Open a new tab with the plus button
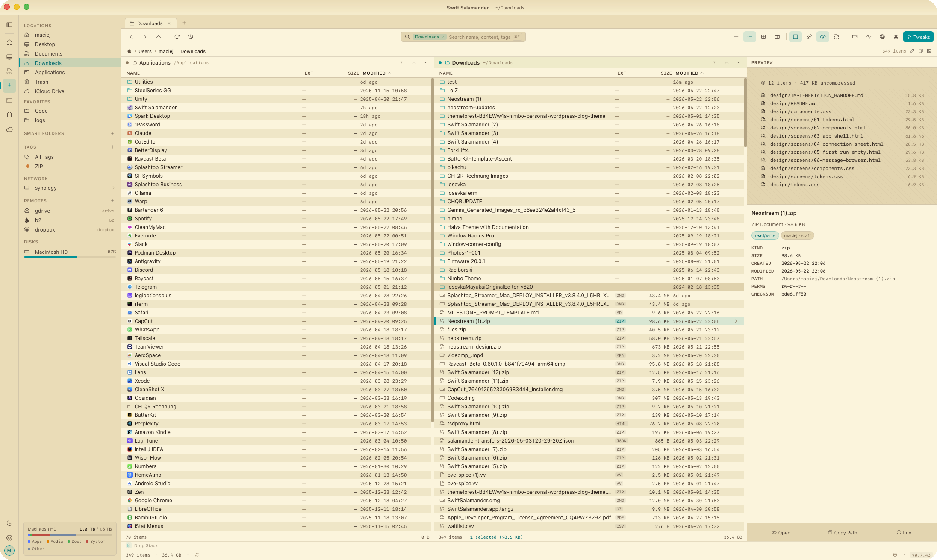The width and height of the screenshot is (937, 560). point(184,23)
